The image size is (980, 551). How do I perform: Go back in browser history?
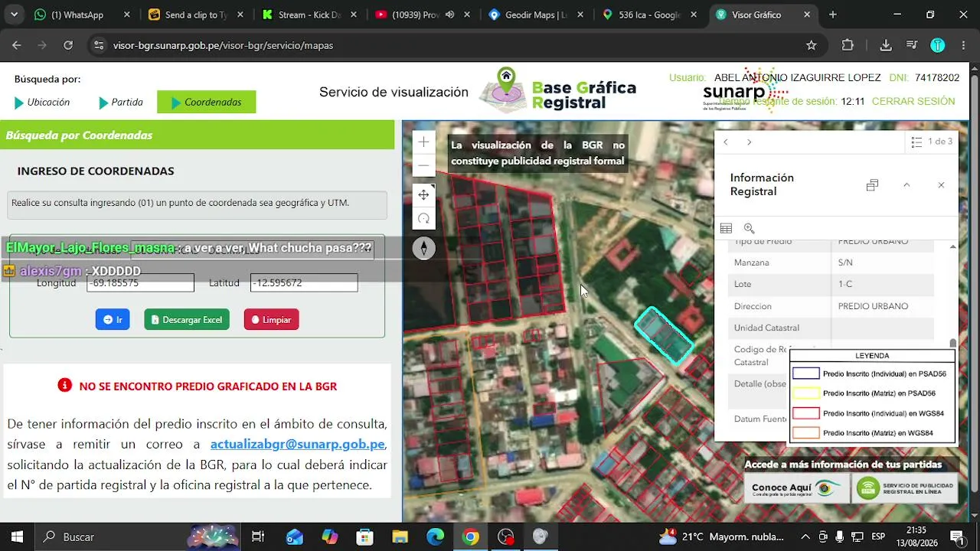point(17,45)
